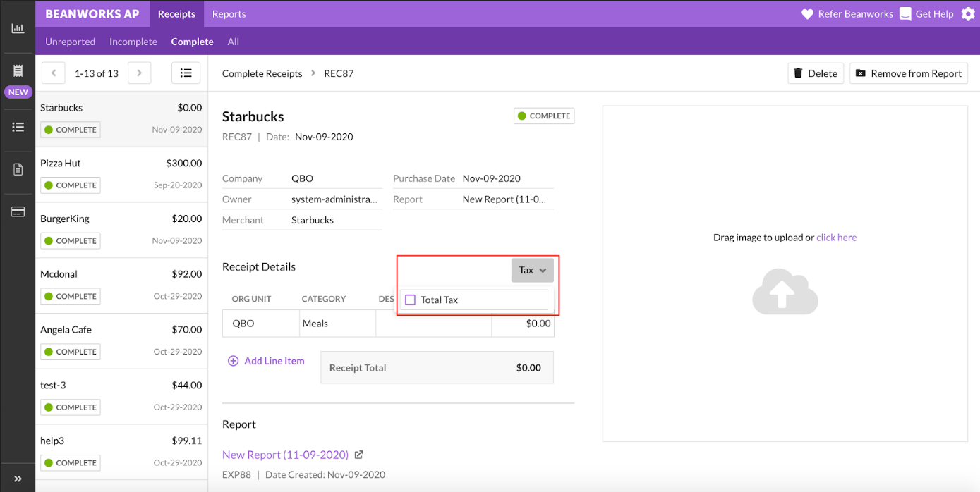Click the empty description cell in line item
Viewport: 980px width, 492px height.
coord(433,324)
